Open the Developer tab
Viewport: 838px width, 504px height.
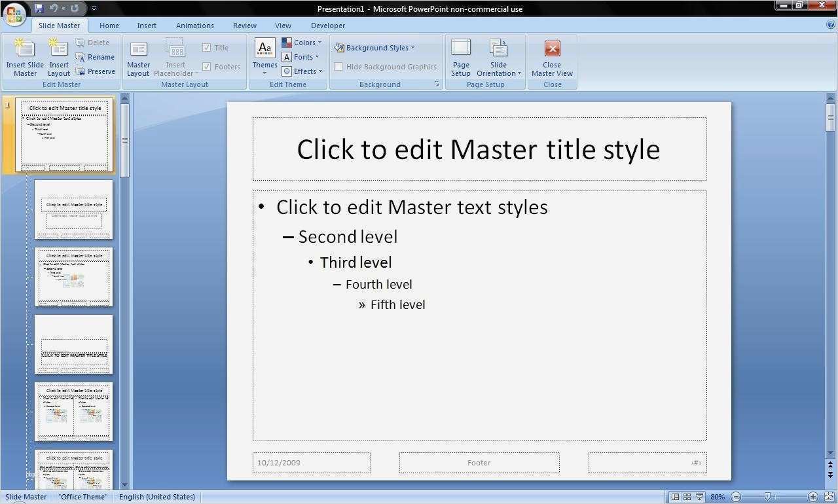point(327,26)
